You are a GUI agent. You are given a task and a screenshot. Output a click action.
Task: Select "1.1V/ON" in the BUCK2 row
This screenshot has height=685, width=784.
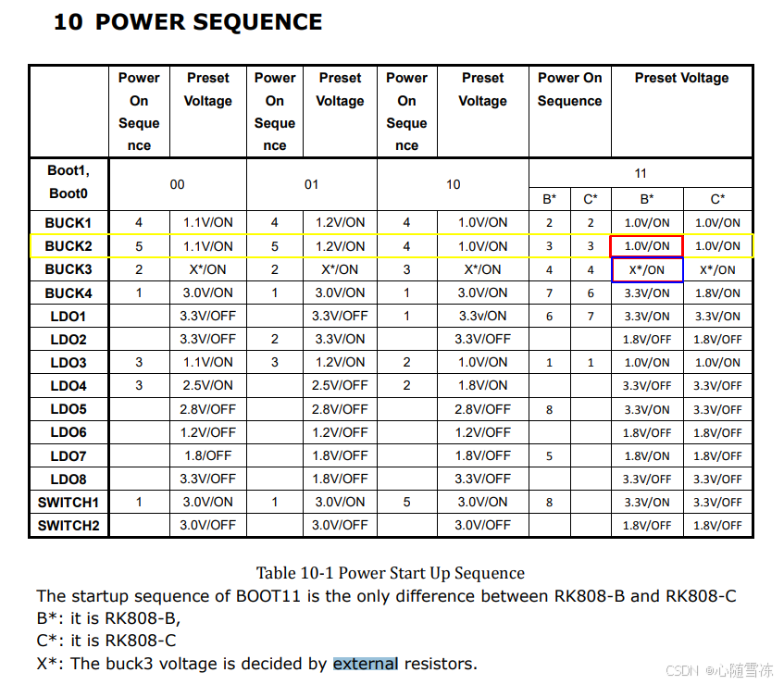coord(208,246)
